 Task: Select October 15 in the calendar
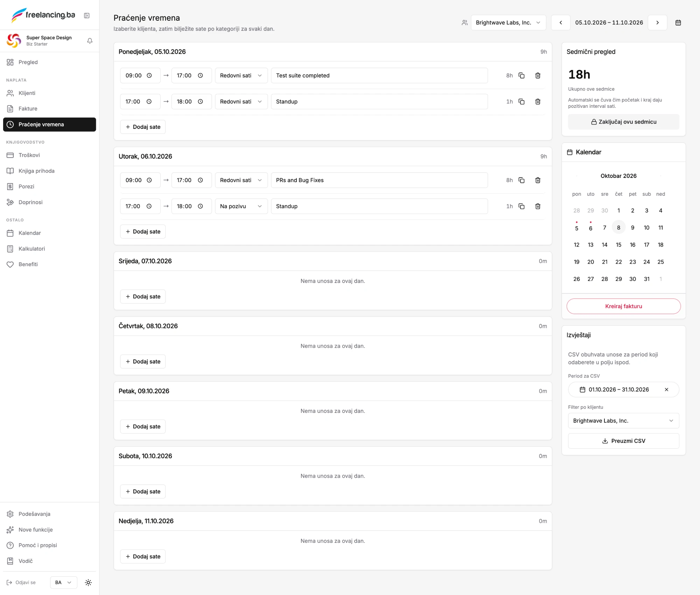point(618,245)
